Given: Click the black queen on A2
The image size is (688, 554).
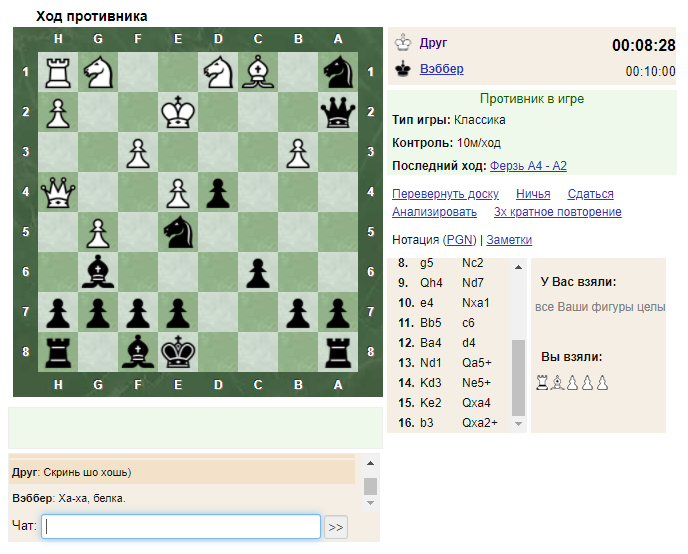Looking at the screenshot, I should tap(338, 111).
